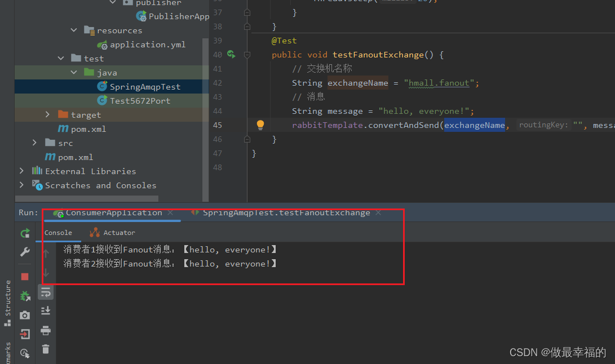Click the exchangeName variable declaration
The image size is (615, 364).
point(358,83)
